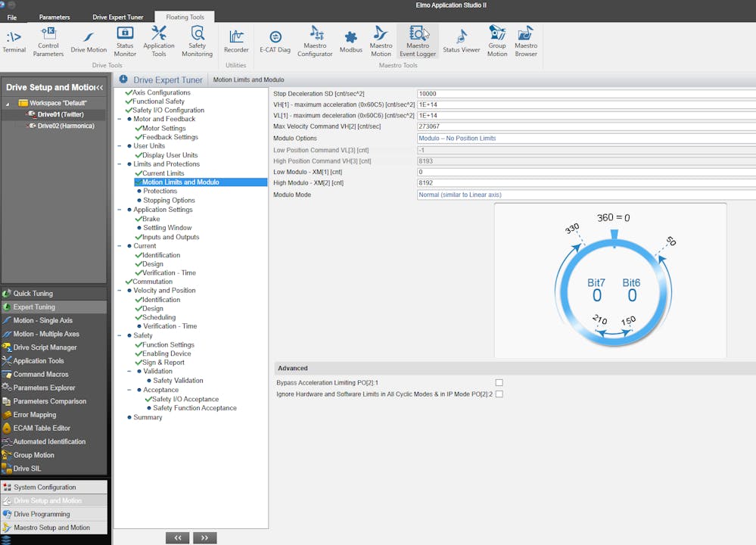Open Stopping Options tree item
The width and height of the screenshot is (756, 545).
[x=170, y=200]
